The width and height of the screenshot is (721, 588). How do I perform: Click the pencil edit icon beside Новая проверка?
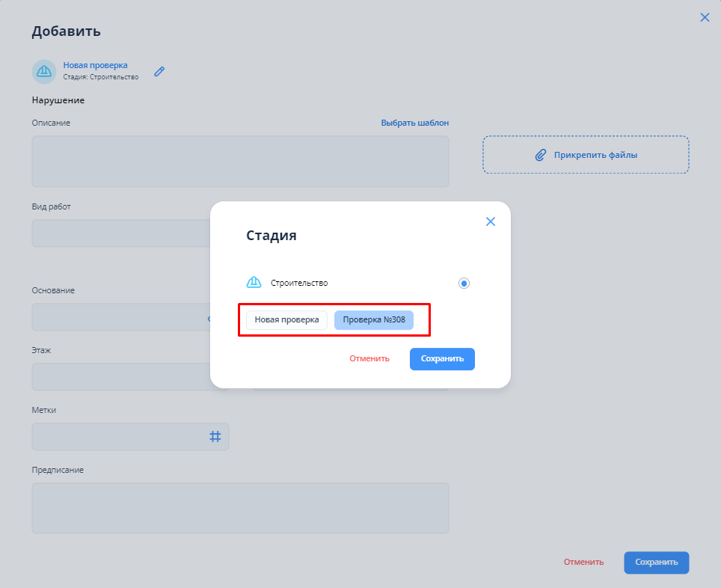point(159,72)
